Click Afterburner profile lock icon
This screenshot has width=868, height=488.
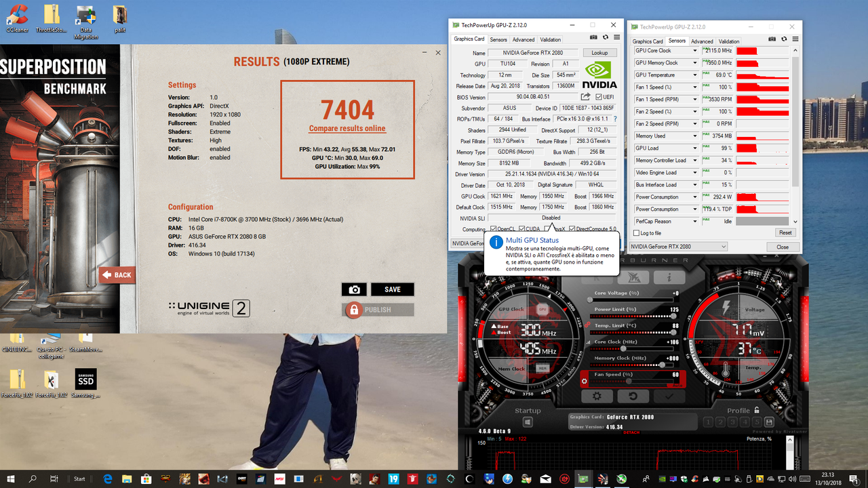click(x=755, y=410)
